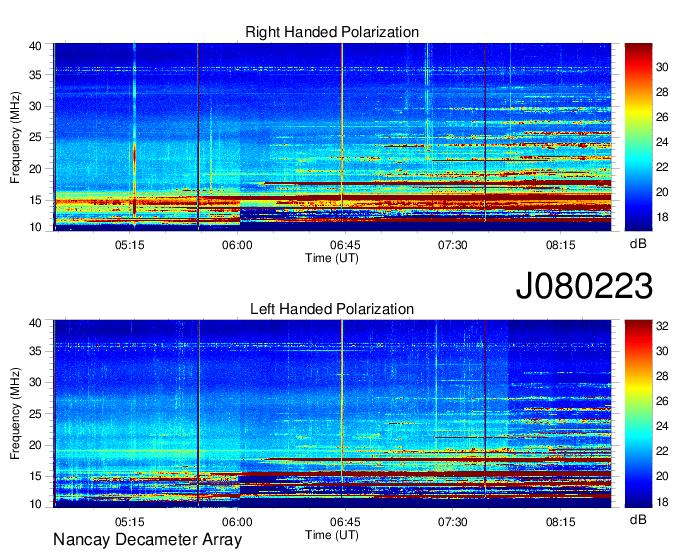Click inside the Right Handed Polarization spectrogram
Screen dimensions: 680x552
pyautogui.click(x=332, y=137)
